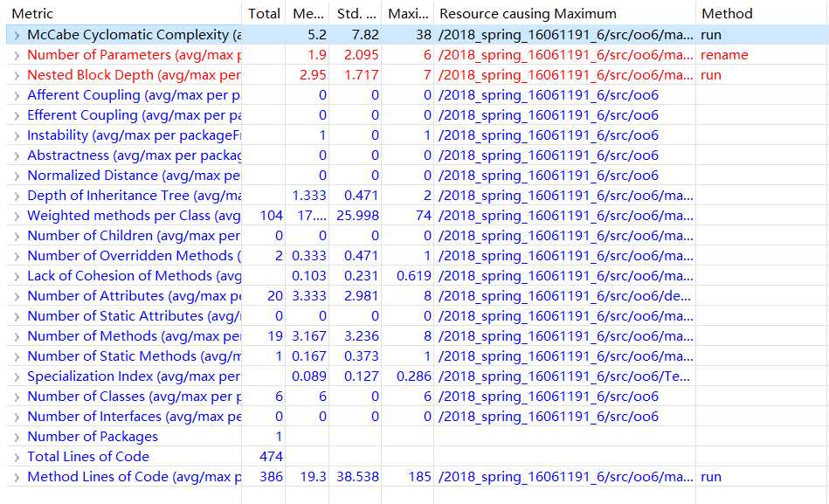Click maximum value 74
The width and height of the screenshot is (829, 504).
point(424,216)
